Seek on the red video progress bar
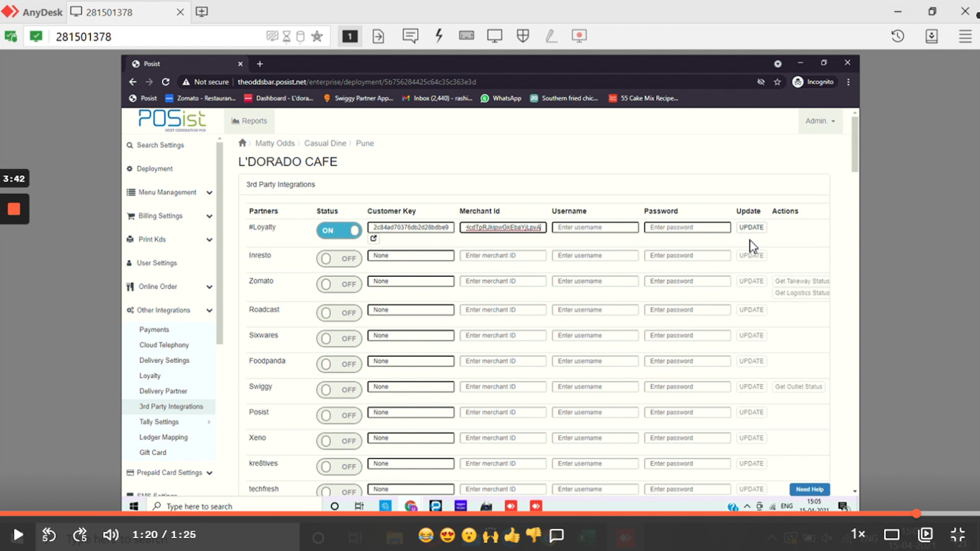Viewport: 980px width, 551px height. [x=458, y=514]
